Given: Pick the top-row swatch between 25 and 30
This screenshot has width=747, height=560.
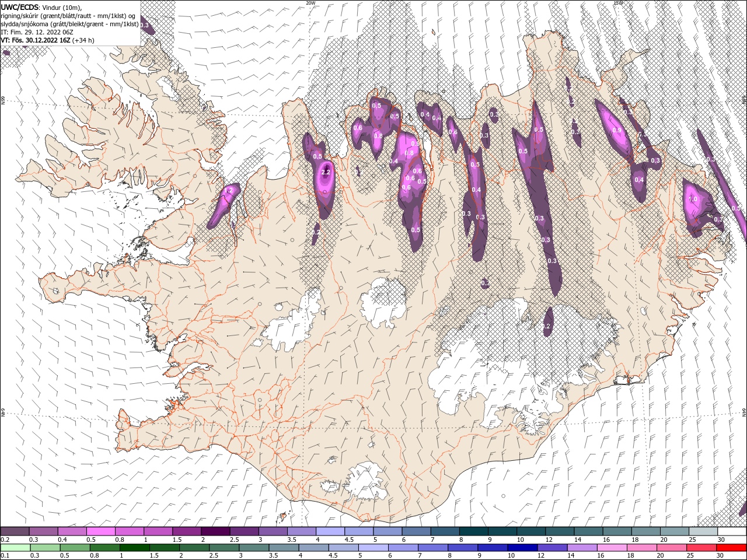Looking at the screenshot, I should click(x=703, y=531).
